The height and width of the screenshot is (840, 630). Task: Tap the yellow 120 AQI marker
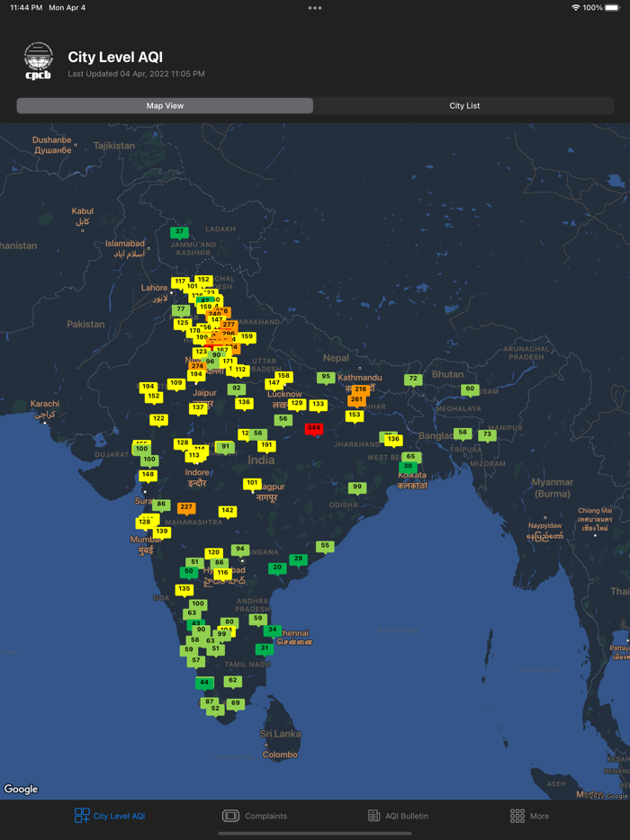pos(214,553)
